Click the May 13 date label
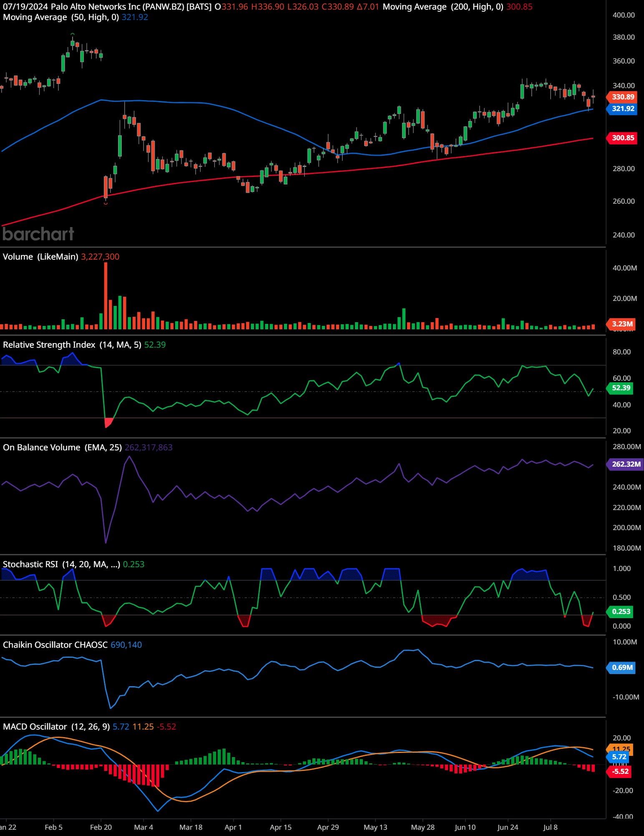This screenshot has height=836, width=644. [x=375, y=827]
